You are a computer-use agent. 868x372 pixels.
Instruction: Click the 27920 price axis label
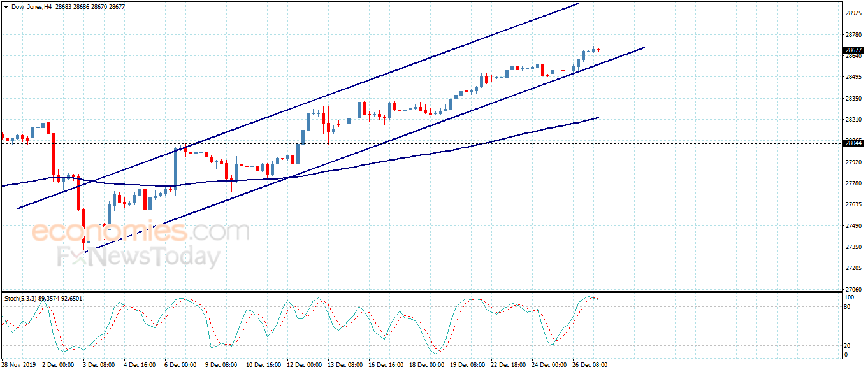(x=853, y=162)
